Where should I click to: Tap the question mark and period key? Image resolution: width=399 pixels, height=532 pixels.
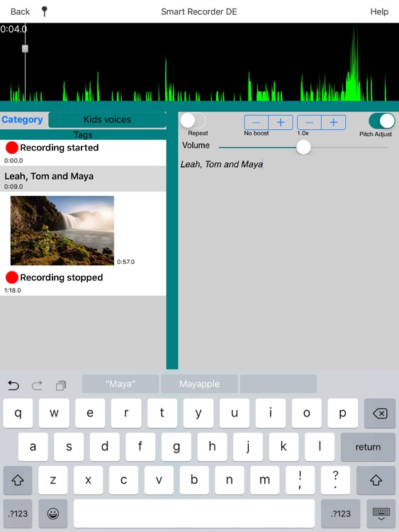(x=335, y=480)
